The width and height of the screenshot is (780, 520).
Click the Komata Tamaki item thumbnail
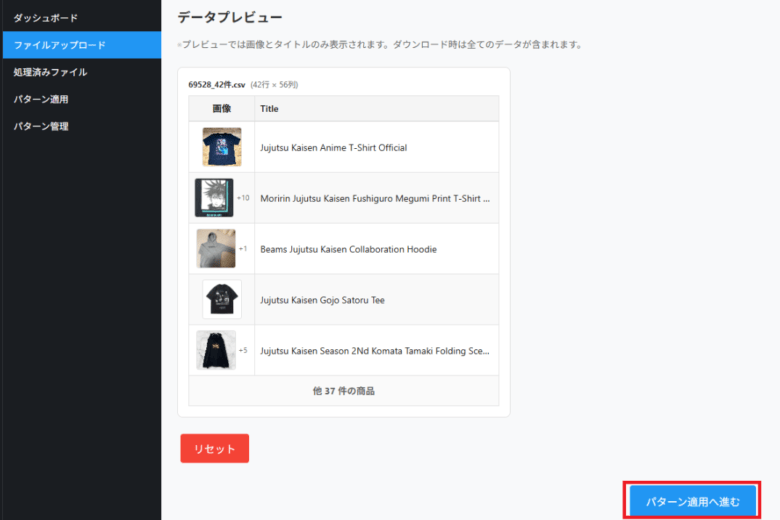[x=215, y=350]
